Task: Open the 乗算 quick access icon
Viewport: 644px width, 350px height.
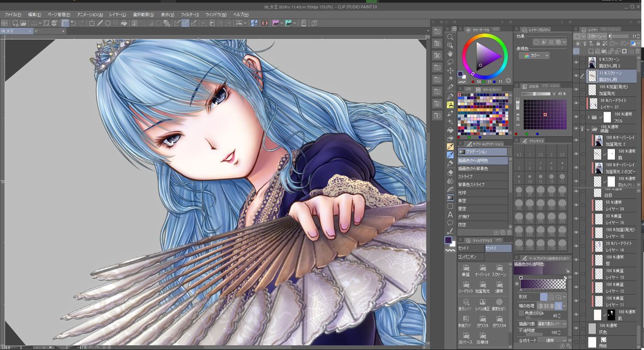Action: (x=466, y=270)
